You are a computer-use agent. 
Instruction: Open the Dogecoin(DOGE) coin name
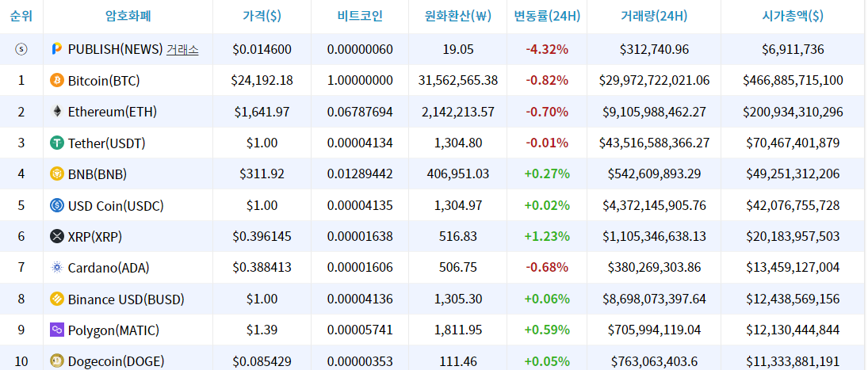pyautogui.click(x=117, y=362)
